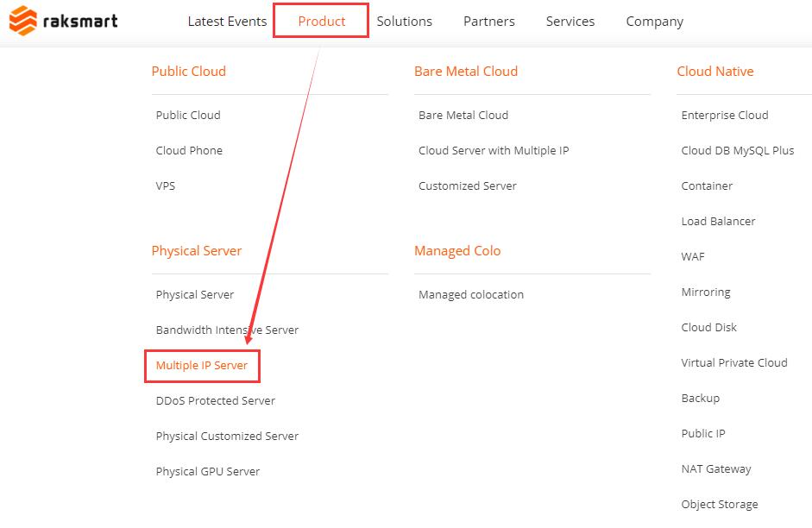Open the Services menu
812x528 pixels.
(570, 22)
